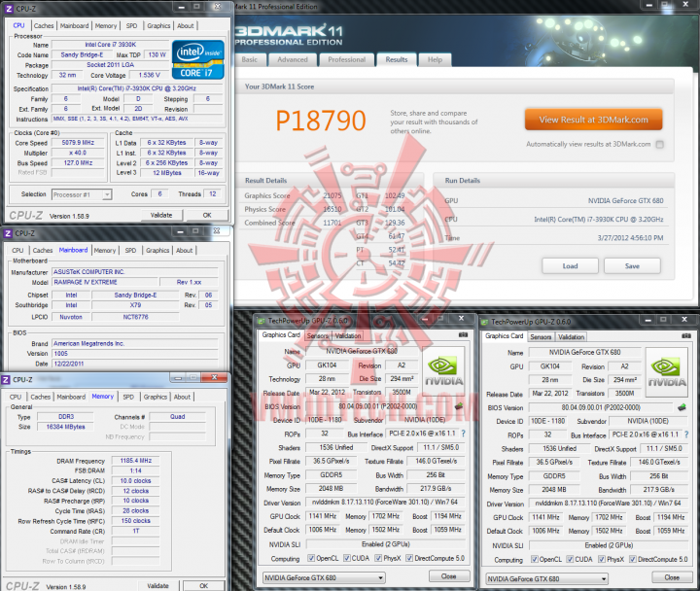Click Load button in 3DMark Run Details

click(570, 266)
